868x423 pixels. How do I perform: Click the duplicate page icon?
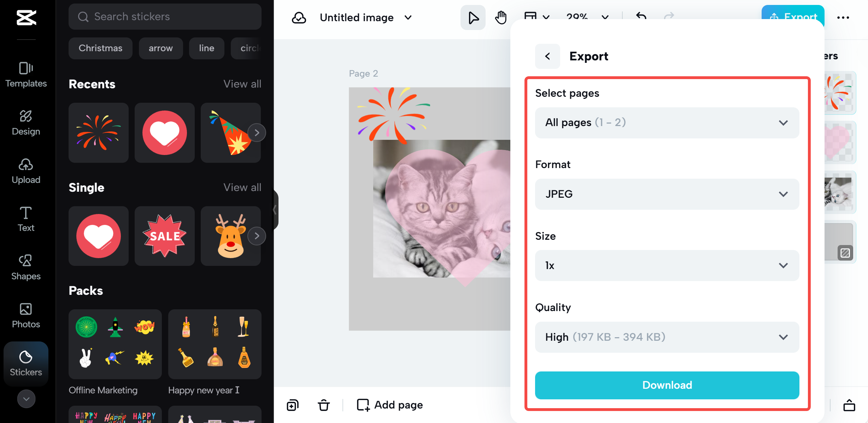pos(293,405)
